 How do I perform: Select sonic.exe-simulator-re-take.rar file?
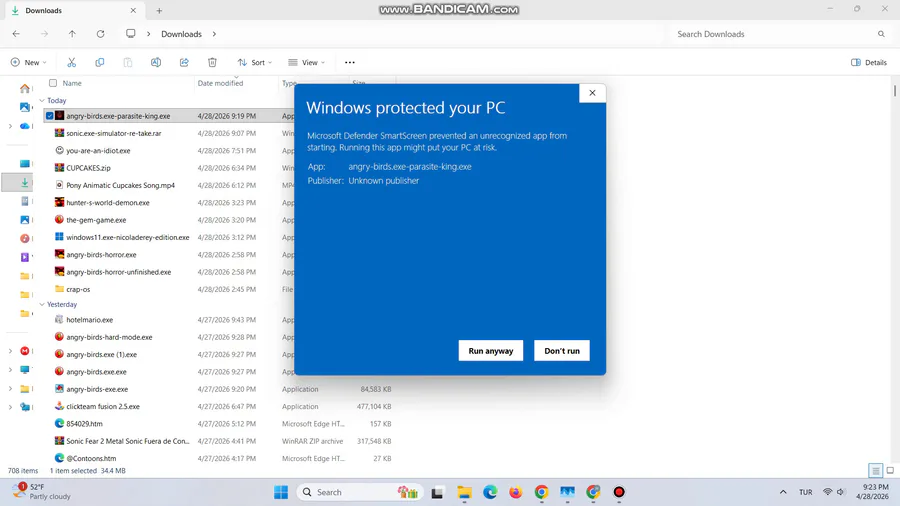coord(114,133)
